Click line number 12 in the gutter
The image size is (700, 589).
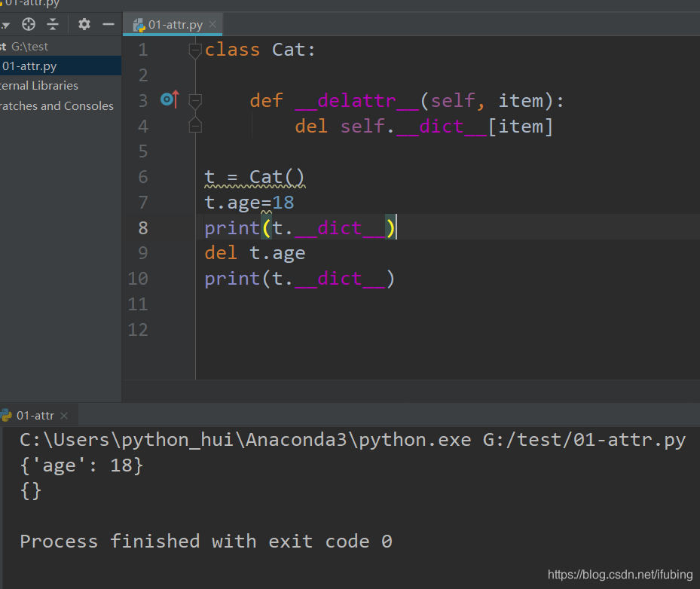click(x=138, y=330)
